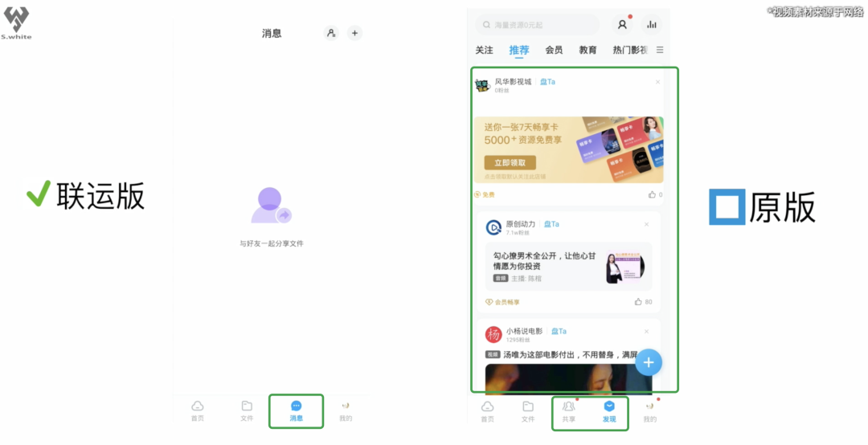
Task: Open contacts icon in left phone 消息 header
Action: click(x=331, y=33)
